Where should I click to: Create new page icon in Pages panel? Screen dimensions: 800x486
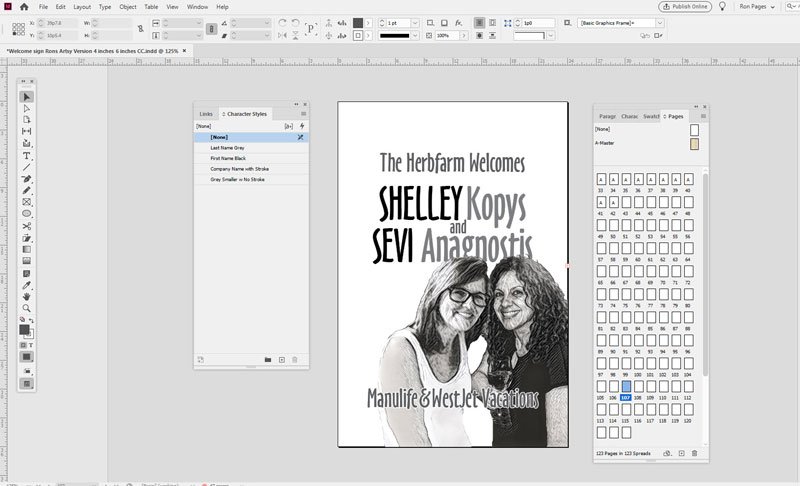(x=682, y=453)
